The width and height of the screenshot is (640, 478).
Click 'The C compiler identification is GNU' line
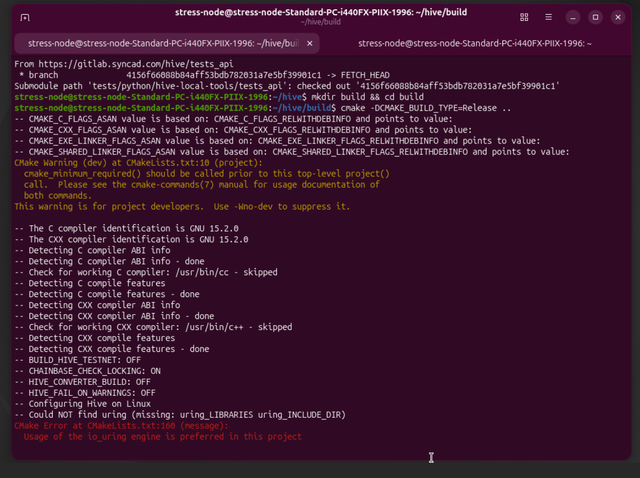coord(127,229)
